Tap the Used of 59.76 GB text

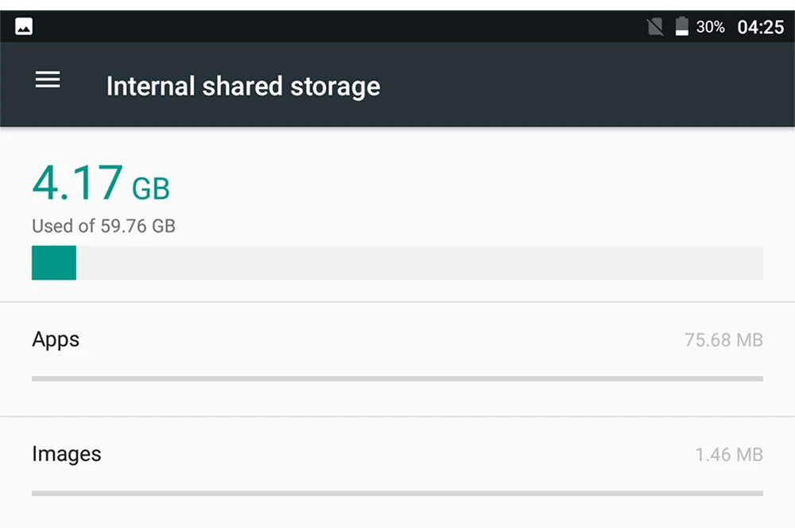coord(103,226)
